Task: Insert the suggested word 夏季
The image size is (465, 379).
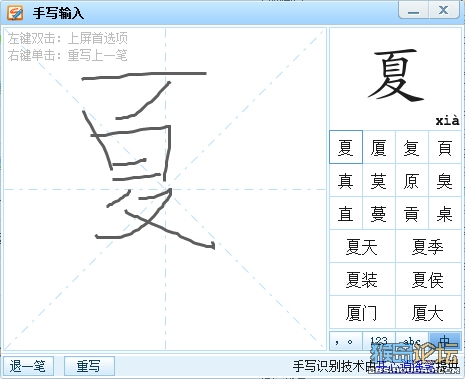Action: (428, 246)
